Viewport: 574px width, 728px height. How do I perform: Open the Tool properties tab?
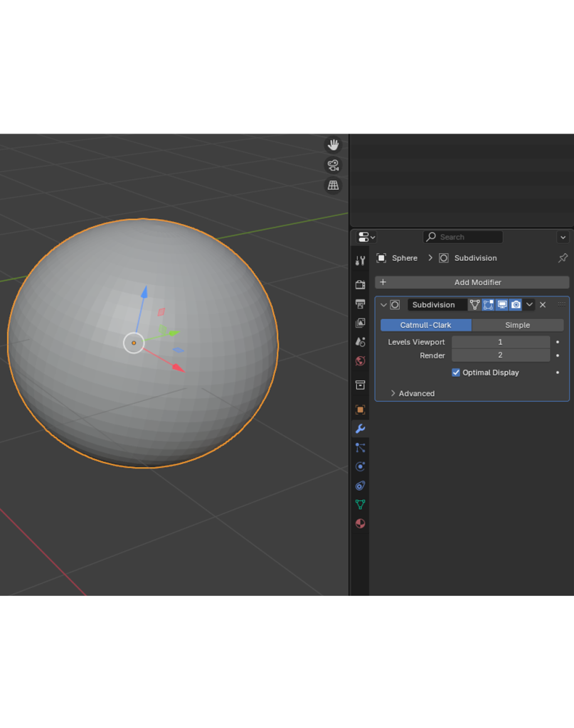point(361,261)
